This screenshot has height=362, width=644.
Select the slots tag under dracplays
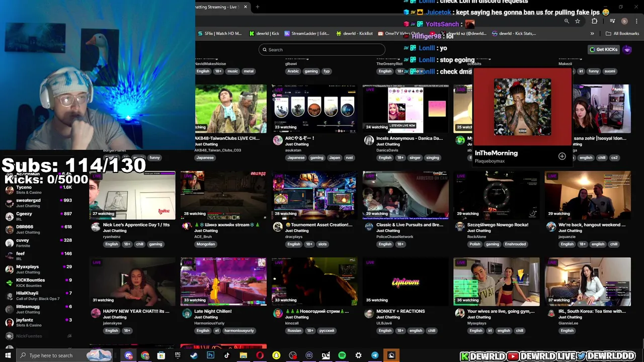[x=323, y=244]
